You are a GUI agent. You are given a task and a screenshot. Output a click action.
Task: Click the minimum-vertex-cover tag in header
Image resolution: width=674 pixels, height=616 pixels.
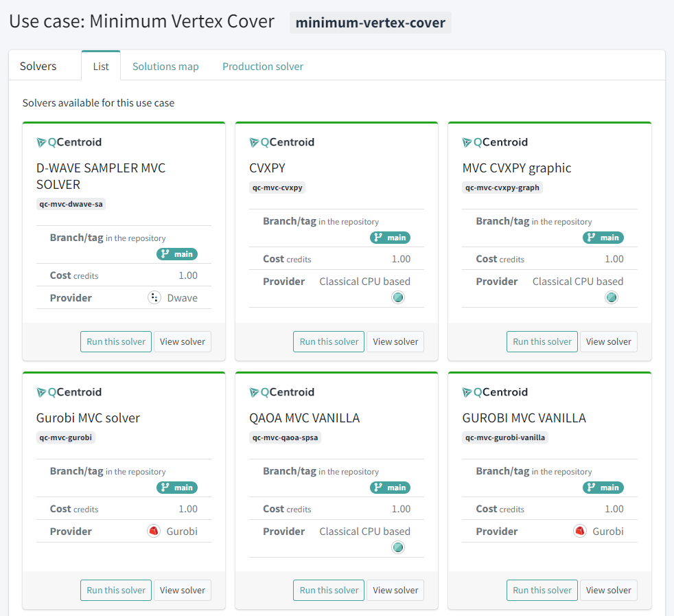[x=371, y=23]
